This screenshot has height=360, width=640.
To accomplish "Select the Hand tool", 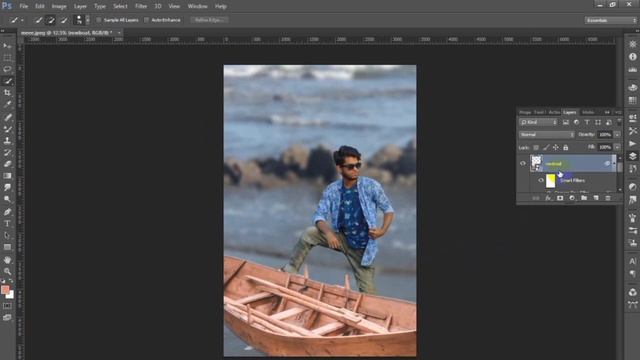I will tap(7, 260).
